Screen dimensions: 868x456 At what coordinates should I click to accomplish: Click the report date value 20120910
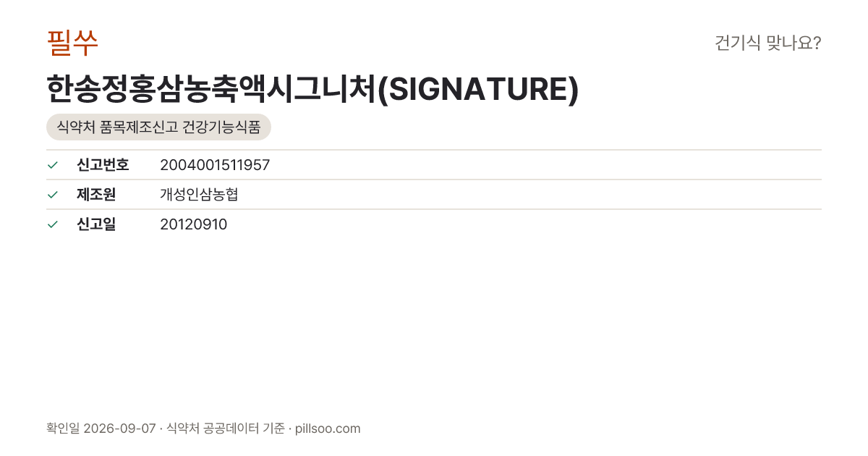(x=193, y=224)
